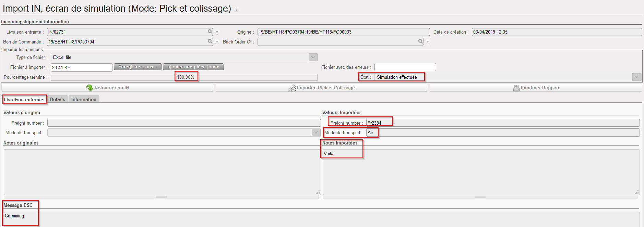This screenshot has height=227, width=644.
Task: Click the boxes icon of Importer, Pick et Colissage
Action: 292,88
